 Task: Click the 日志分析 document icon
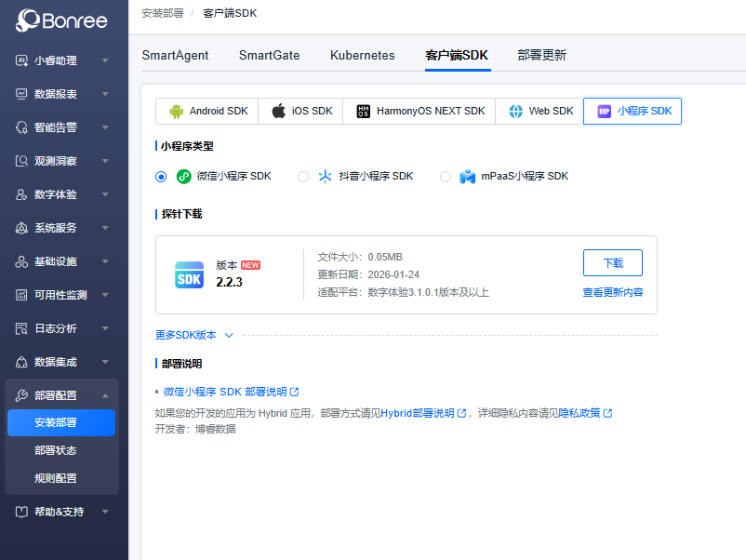point(21,328)
